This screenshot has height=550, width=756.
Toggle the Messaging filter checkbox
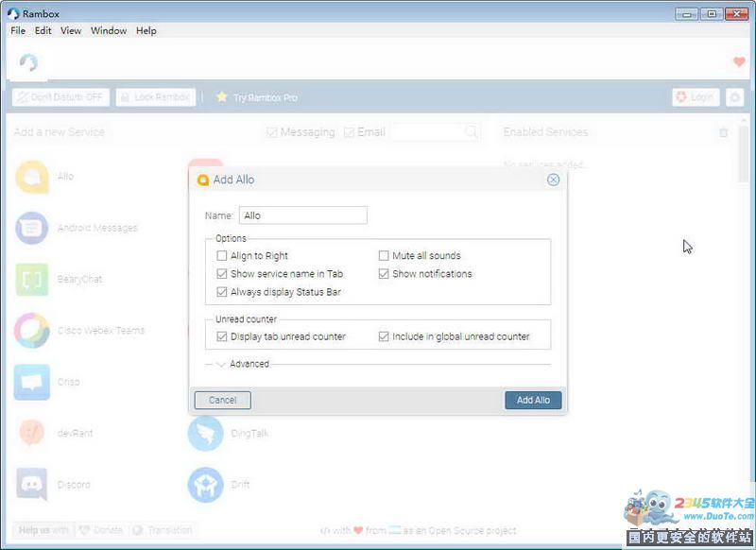pos(272,132)
